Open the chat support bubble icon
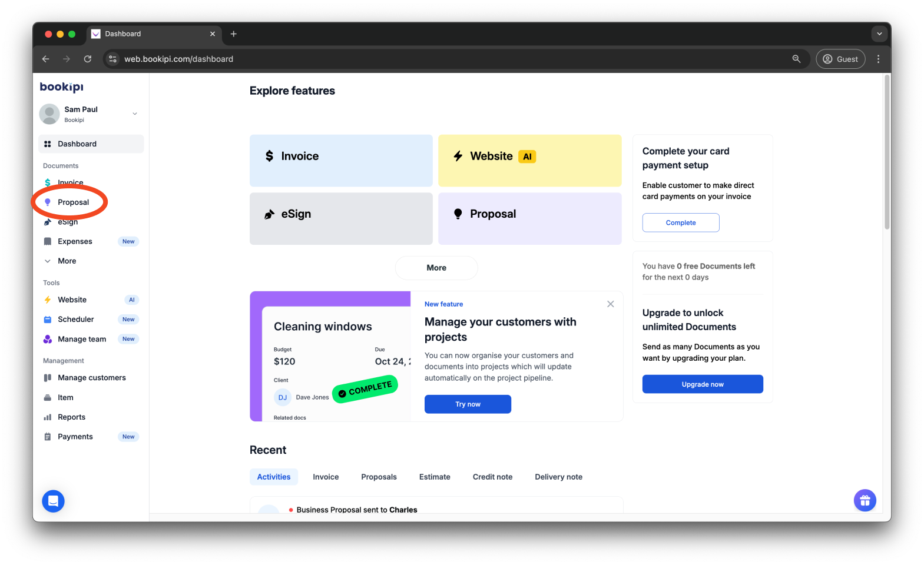The image size is (924, 565). coord(53,501)
